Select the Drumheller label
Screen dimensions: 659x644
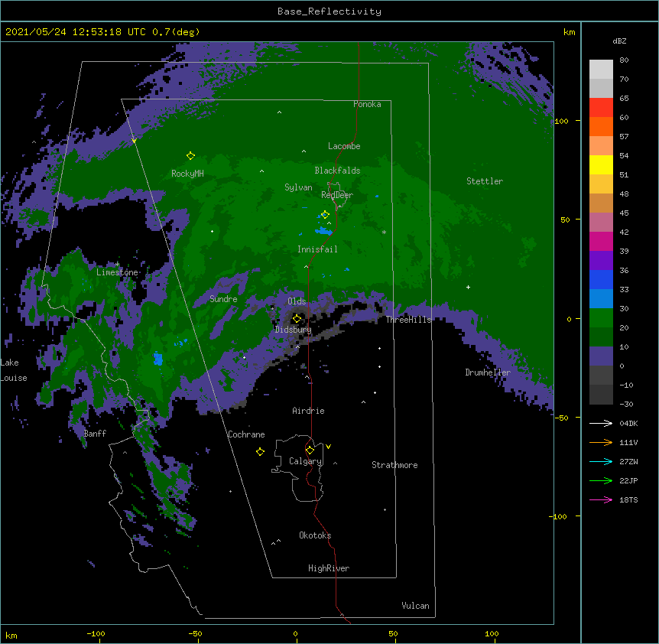(x=488, y=372)
